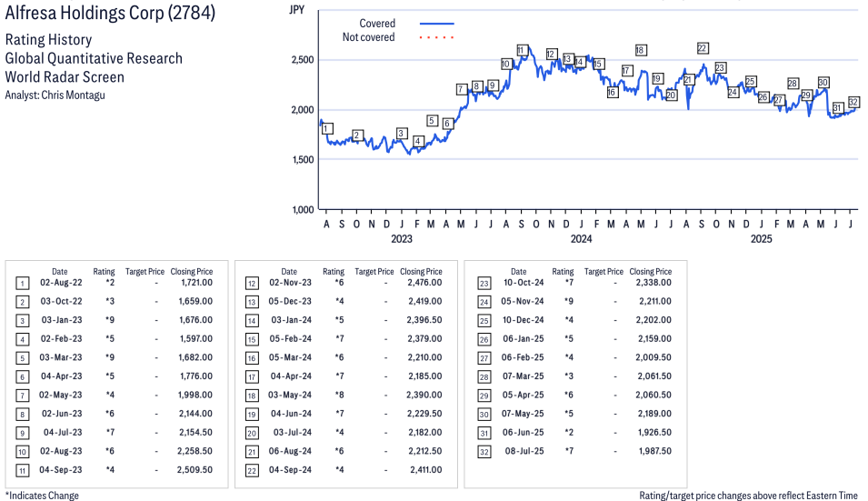Viewport: 868px width, 501px height.
Task: Click the boxed number 11 in the first table
Action: [22, 471]
